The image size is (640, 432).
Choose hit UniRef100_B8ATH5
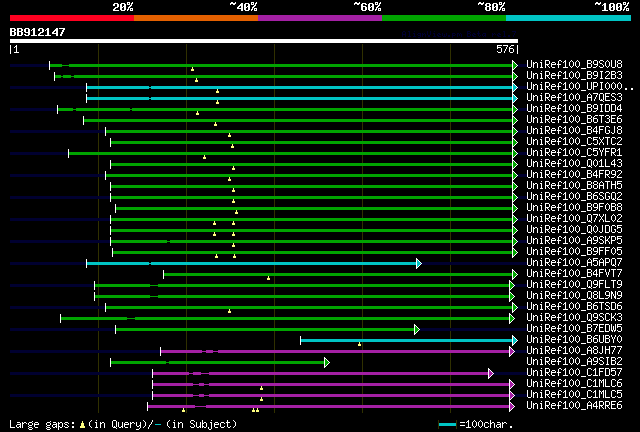click(574, 186)
